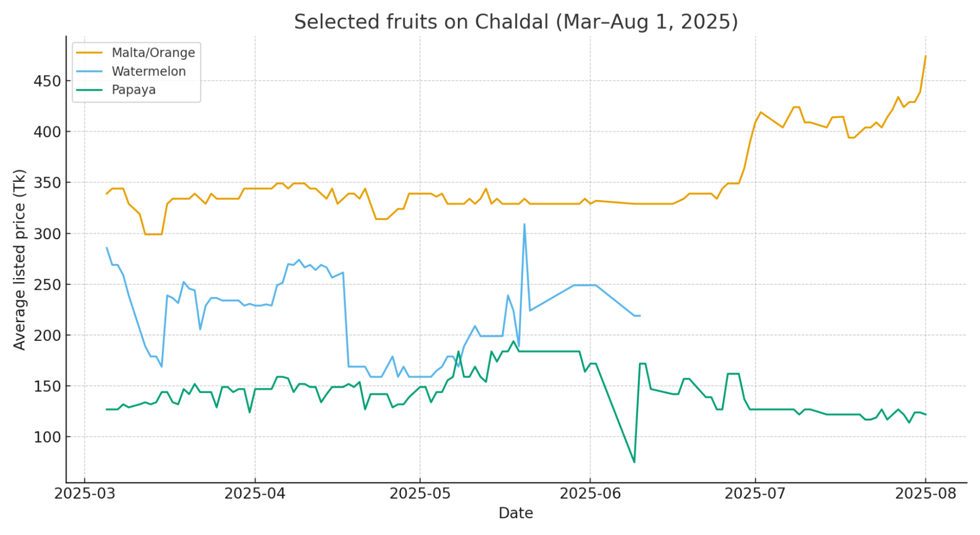Select the Malta/Orange legend label
Viewport: 980px width, 535px height.
[x=153, y=53]
